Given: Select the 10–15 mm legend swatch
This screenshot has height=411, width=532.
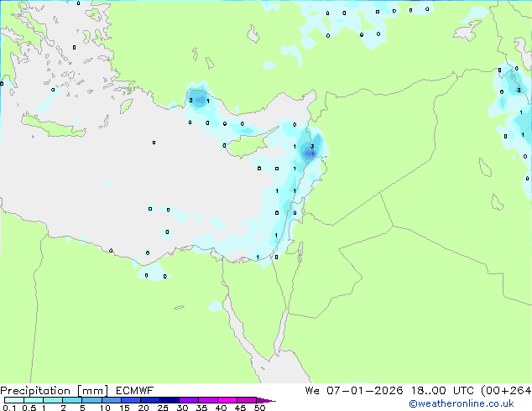Looking at the screenshot, I should [x=111, y=400].
